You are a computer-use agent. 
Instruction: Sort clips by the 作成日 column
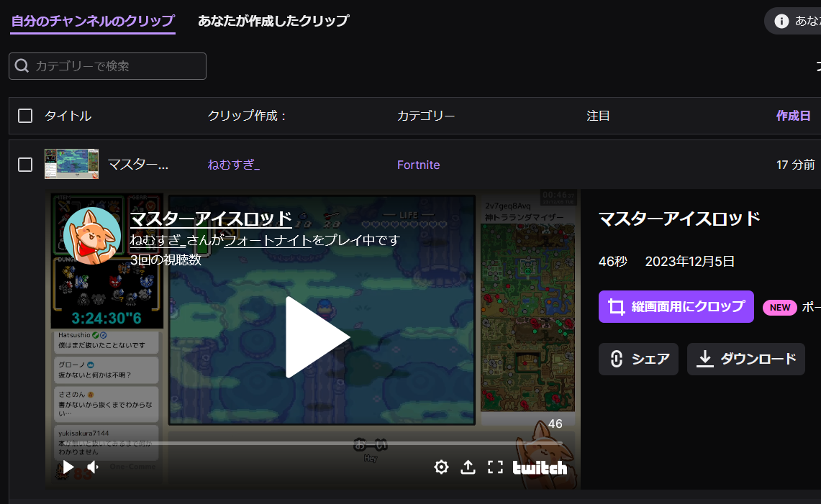click(793, 115)
